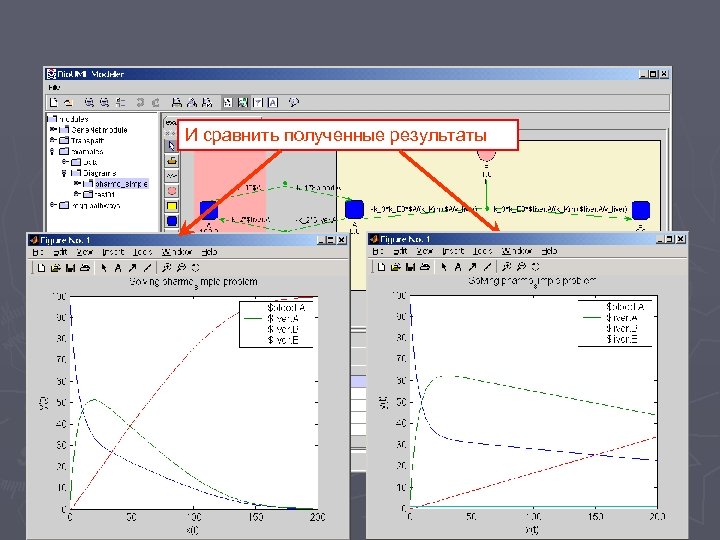Click Print icon in left Figure toolbar
Screen dimensions: 720x540
(85, 268)
